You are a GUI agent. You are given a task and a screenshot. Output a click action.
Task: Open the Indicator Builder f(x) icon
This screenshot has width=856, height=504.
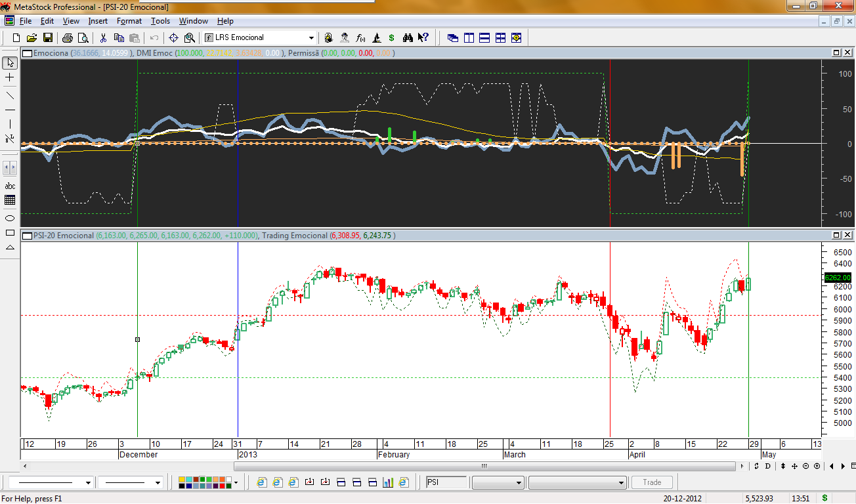360,38
